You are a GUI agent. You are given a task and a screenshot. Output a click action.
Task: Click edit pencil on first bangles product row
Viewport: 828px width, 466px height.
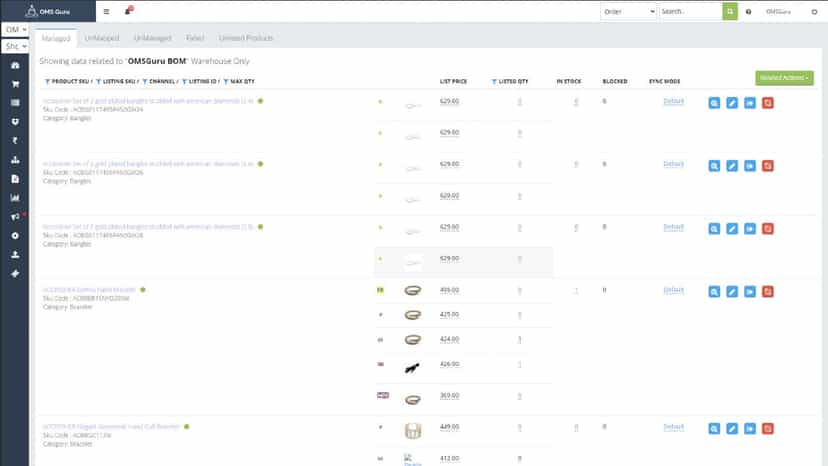(732, 103)
